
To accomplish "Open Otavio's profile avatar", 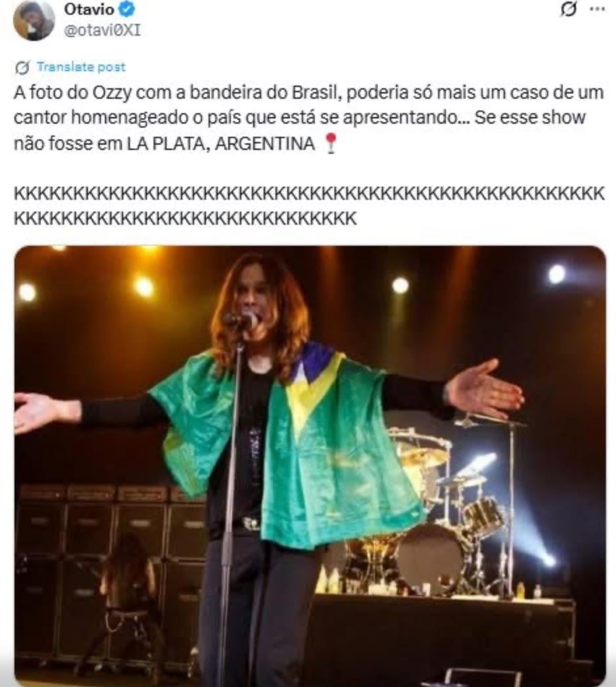I will 34,21.
